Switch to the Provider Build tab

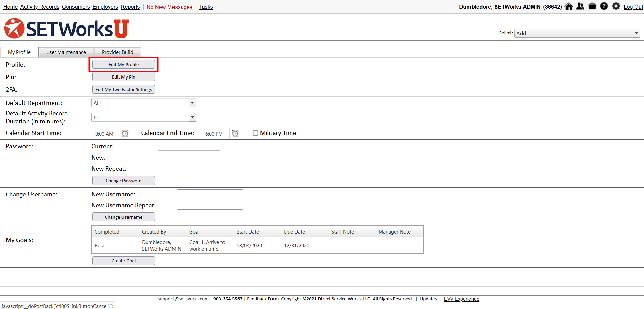(x=117, y=52)
